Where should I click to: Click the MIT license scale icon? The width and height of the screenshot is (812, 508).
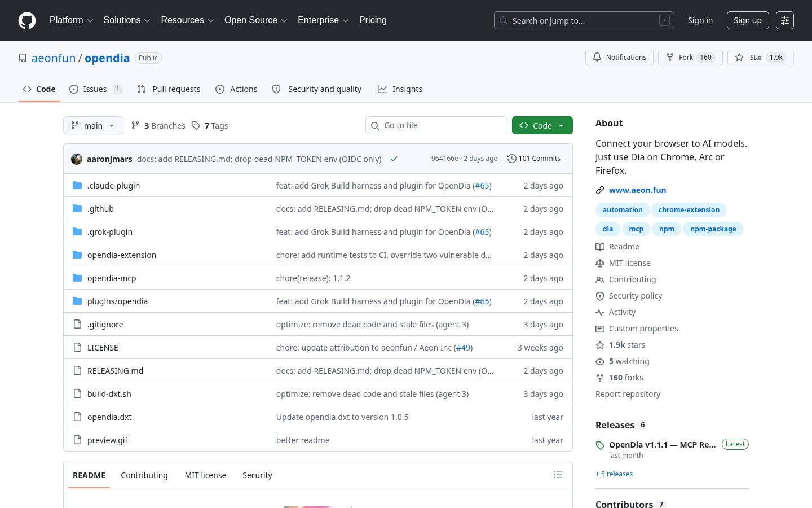pos(600,263)
